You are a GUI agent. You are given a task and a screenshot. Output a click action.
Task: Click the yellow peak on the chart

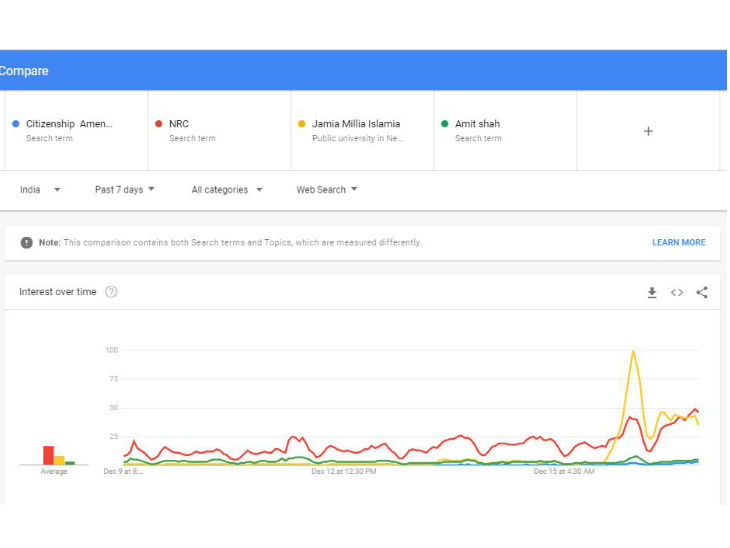coord(633,352)
